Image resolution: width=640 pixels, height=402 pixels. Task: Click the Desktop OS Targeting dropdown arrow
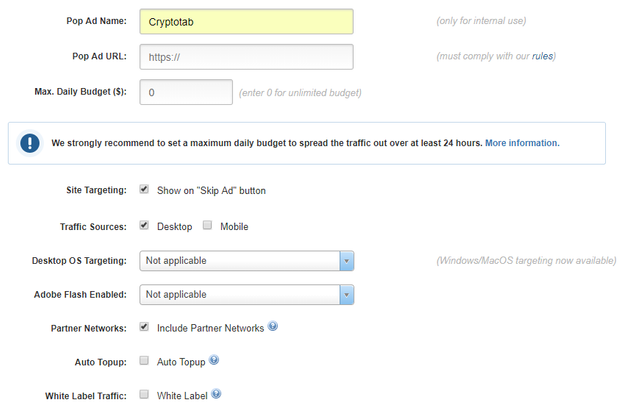click(x=347, y=261)
